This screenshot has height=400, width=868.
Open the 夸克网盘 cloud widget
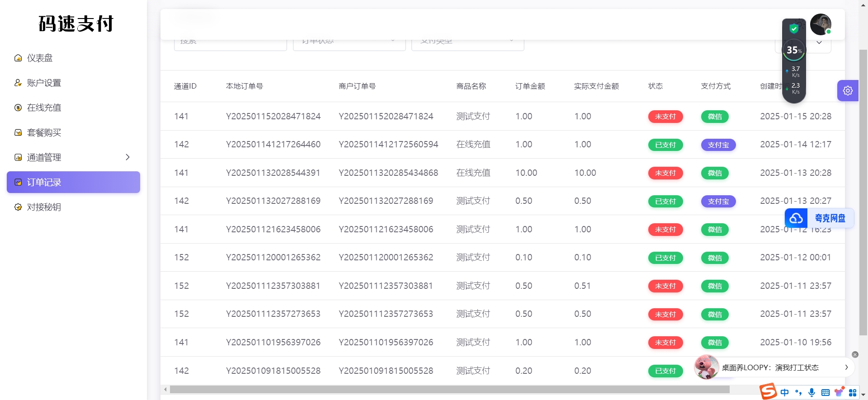coord(819,218)
